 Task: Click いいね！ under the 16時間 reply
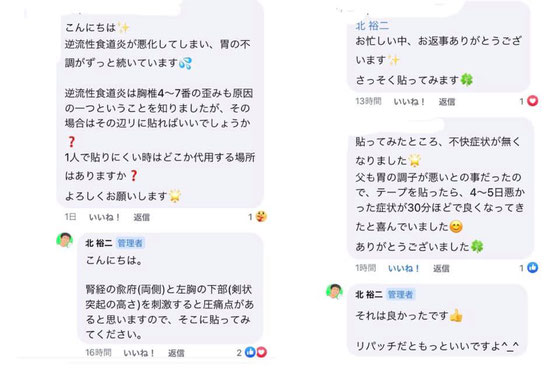(139, 353)
